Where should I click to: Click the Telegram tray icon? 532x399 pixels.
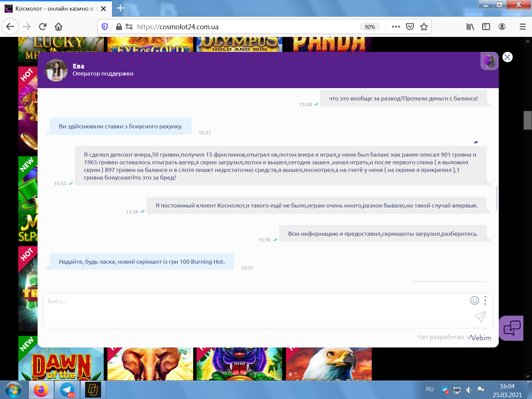(x=445, y=390)
